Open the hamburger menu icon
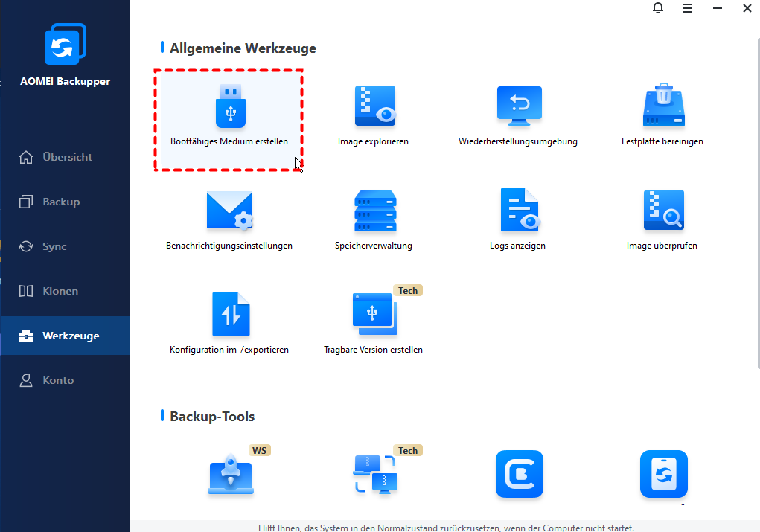This screenshot has height=532, width=760. coord(687,8)
